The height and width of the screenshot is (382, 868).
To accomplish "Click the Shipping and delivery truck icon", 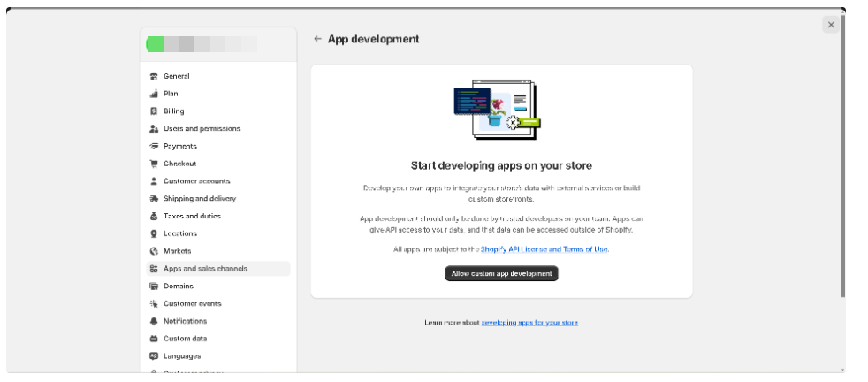I will point(154,199).
